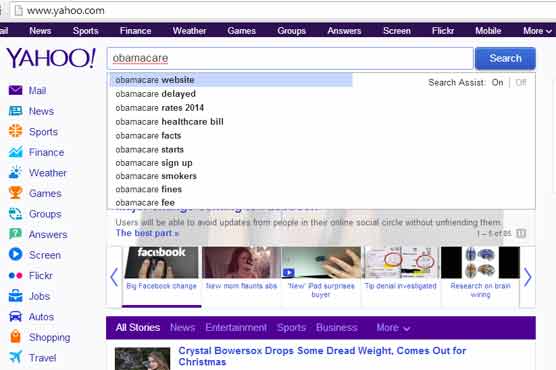Expand the More menu in top navigation
Image resolution: width=556 pixels, height=370 pixels.
point(538,31)
